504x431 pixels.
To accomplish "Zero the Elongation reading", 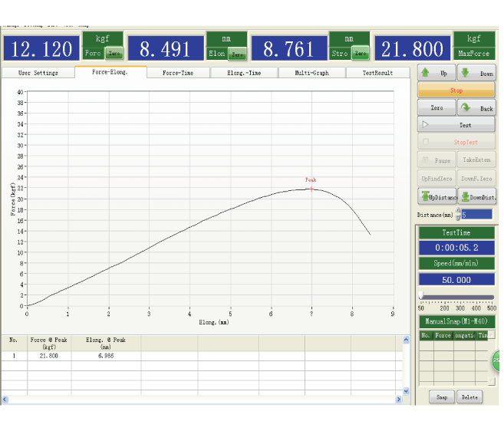I will click(238, 54).
